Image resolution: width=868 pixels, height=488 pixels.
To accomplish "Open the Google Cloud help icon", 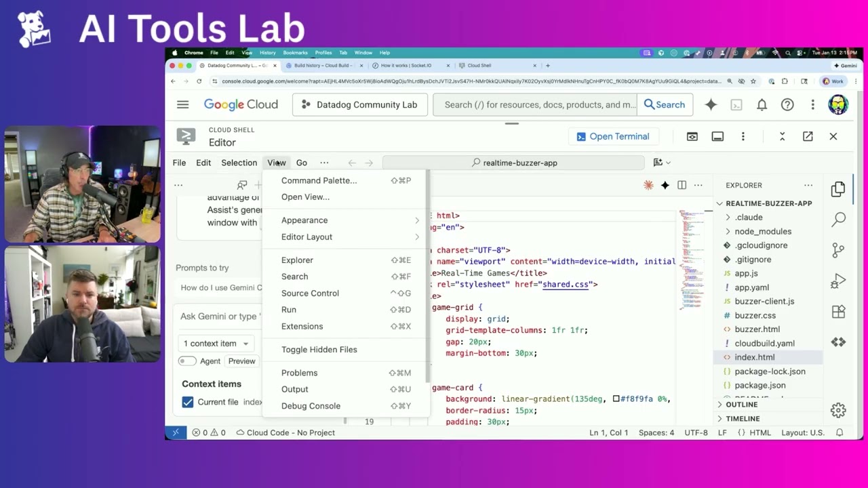I will 787,104.
